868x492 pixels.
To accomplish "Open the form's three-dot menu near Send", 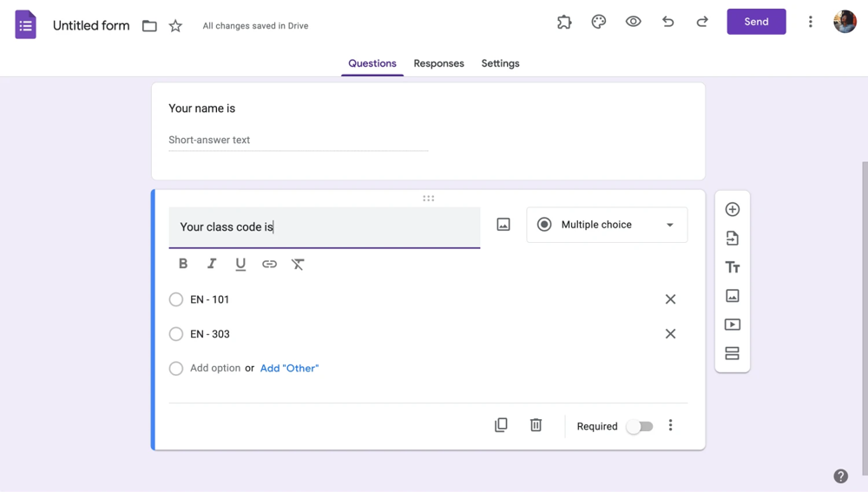I will point(810,22).
